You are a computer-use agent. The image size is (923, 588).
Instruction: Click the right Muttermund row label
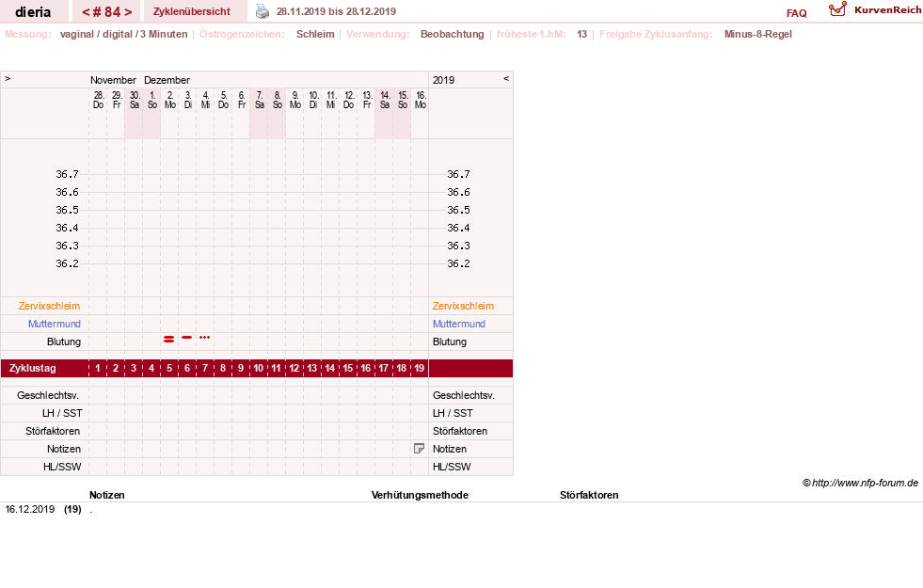pos(459,324)
